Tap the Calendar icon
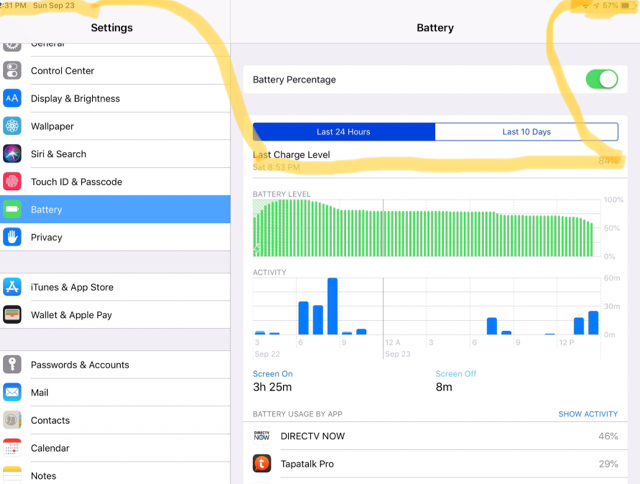 point(12,448)
